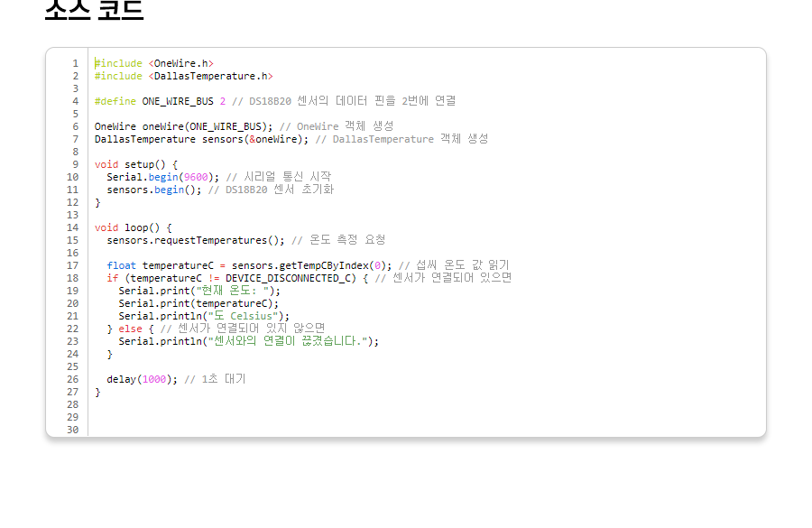
Task: Click the void setup() function header
Action: click(x=130, y=164)
